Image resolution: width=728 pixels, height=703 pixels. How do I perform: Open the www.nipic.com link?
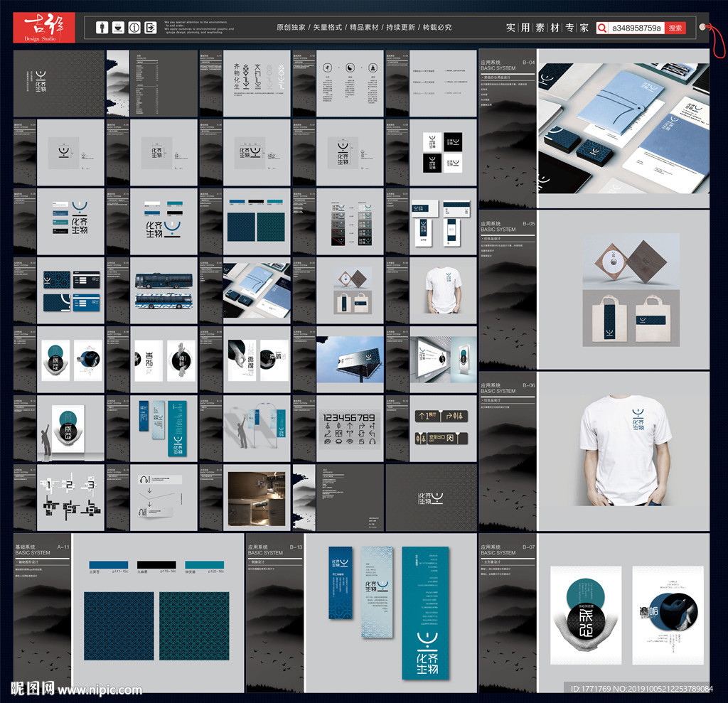click(100, 690)
